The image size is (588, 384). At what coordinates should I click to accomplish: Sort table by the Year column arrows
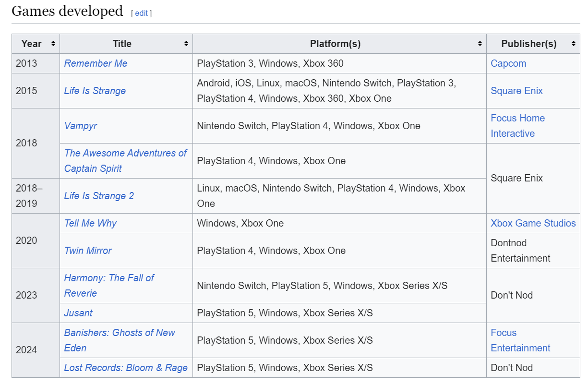53,44
